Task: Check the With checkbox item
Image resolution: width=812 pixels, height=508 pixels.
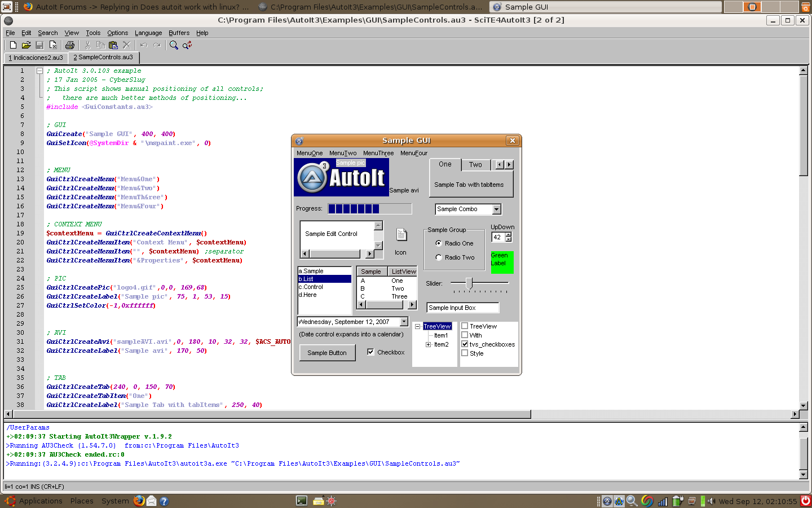Action: coord(465,335)
